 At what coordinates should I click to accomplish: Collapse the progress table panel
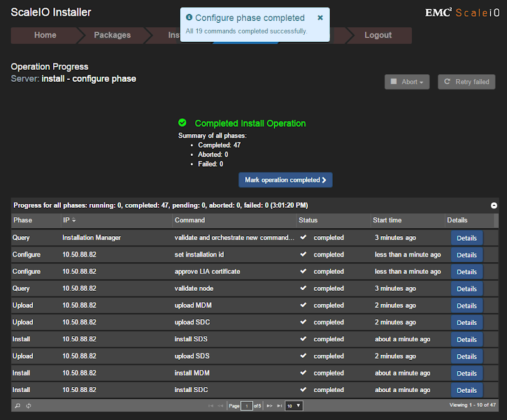[494, 205]
